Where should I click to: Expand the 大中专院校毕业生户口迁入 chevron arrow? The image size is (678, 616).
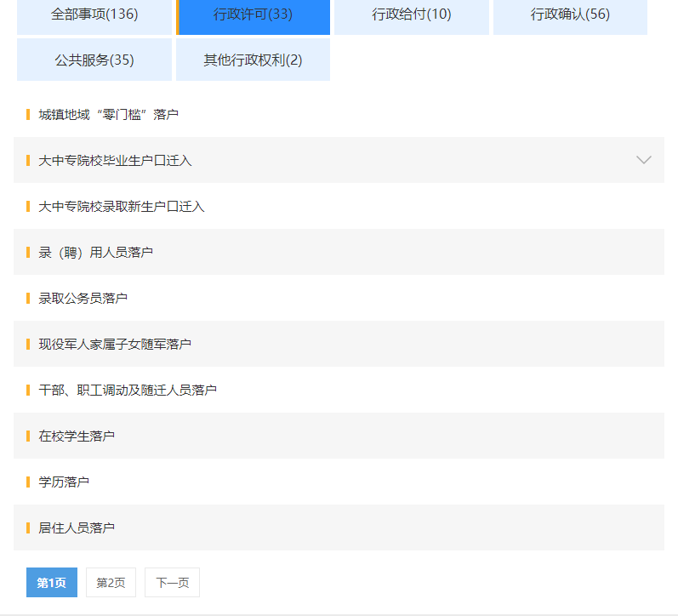tap(644, 160)
